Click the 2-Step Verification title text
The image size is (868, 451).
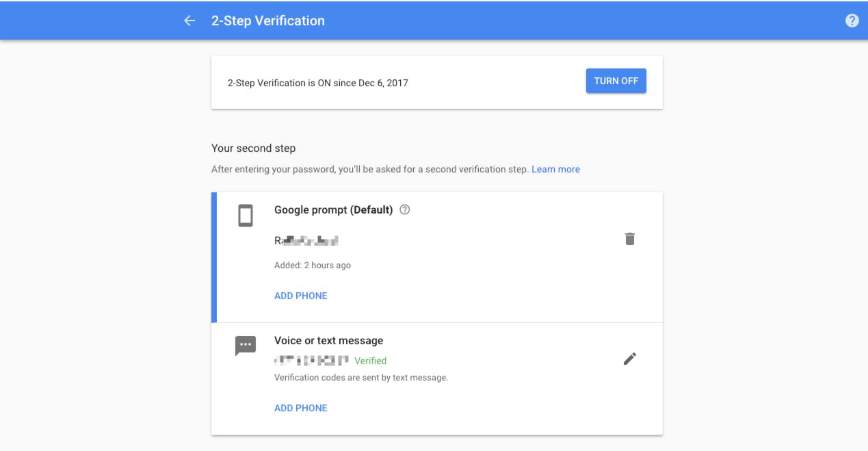click(266, 21)
